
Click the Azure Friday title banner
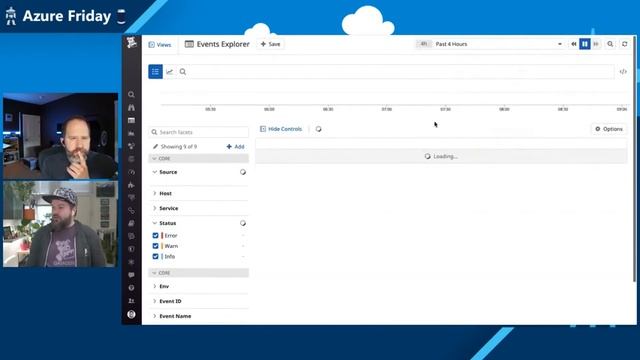click(67, 16)
